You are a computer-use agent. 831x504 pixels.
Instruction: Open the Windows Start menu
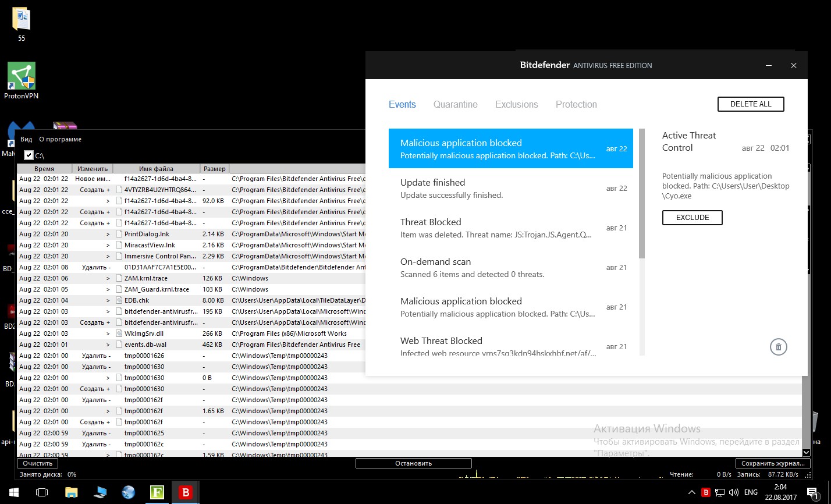pos(14,492)
